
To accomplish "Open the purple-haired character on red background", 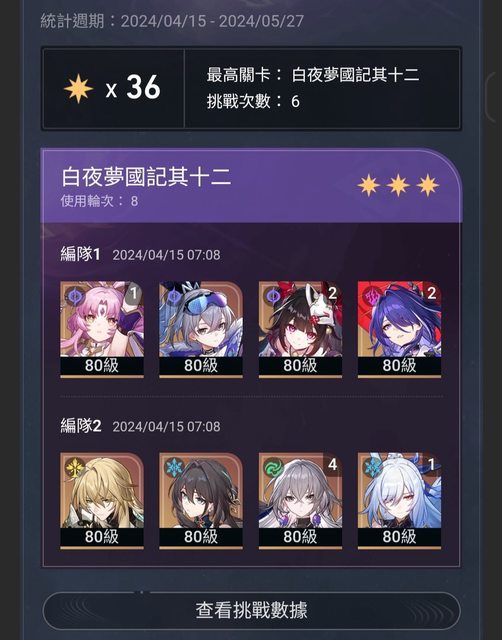I will tap(400, 329).
